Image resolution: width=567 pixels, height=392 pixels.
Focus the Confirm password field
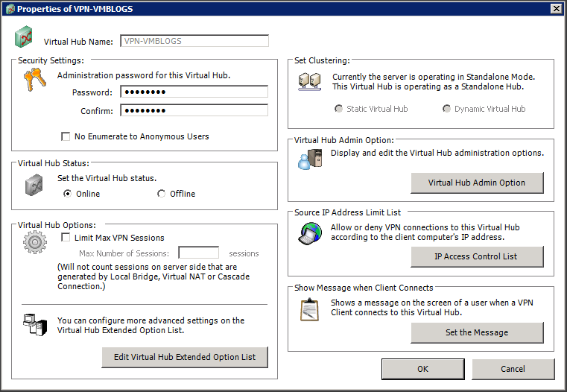click(194, 111)
